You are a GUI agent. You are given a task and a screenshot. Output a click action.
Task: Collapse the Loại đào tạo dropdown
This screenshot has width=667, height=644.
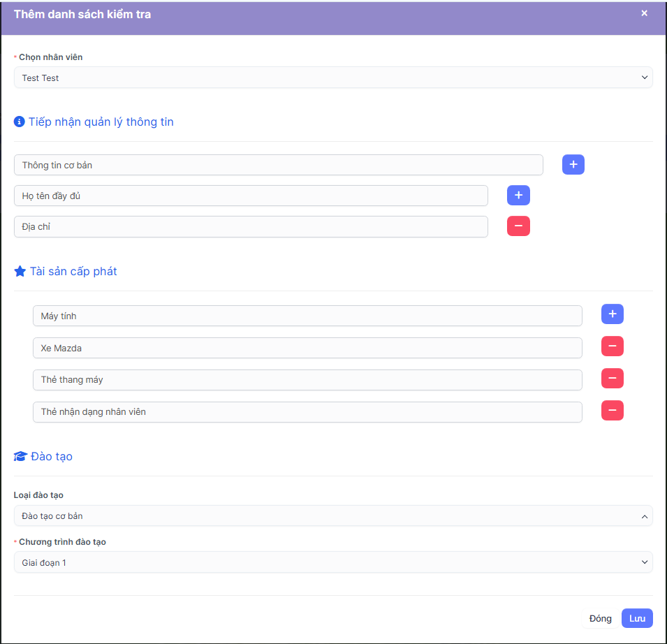pyautogui.click(x=333, y=516)
